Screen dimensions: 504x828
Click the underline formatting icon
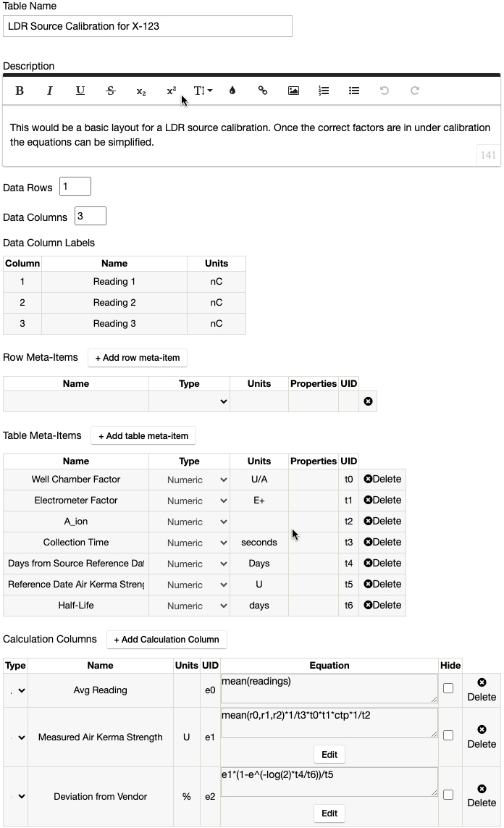pyautogui.click(x=80, y=91)
